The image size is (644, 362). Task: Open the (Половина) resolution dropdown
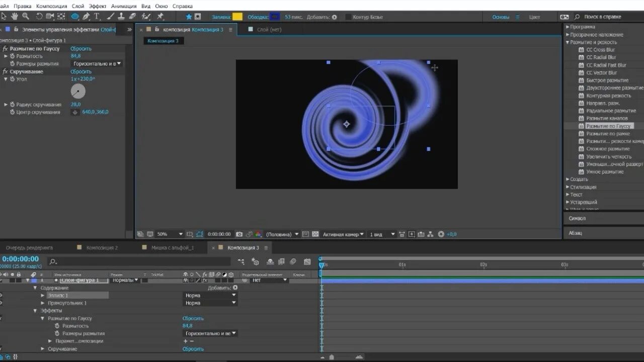[282, 234]
